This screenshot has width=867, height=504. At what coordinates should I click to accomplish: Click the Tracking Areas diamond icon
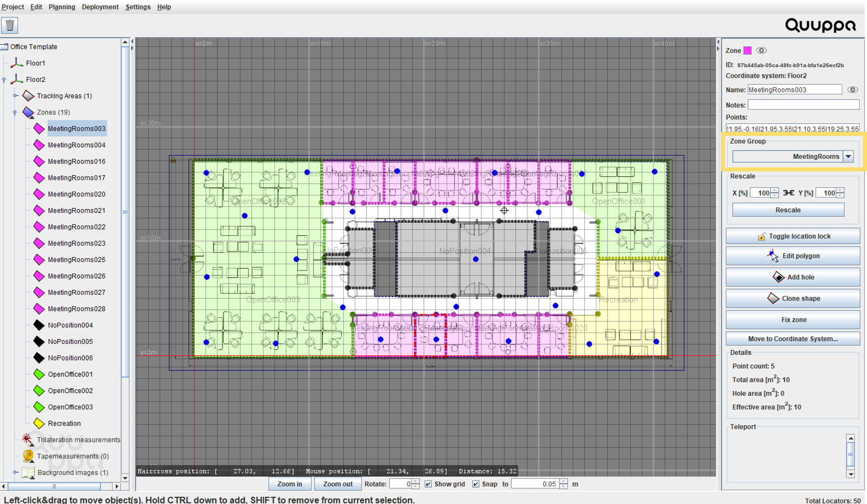[x=28, y=96]
